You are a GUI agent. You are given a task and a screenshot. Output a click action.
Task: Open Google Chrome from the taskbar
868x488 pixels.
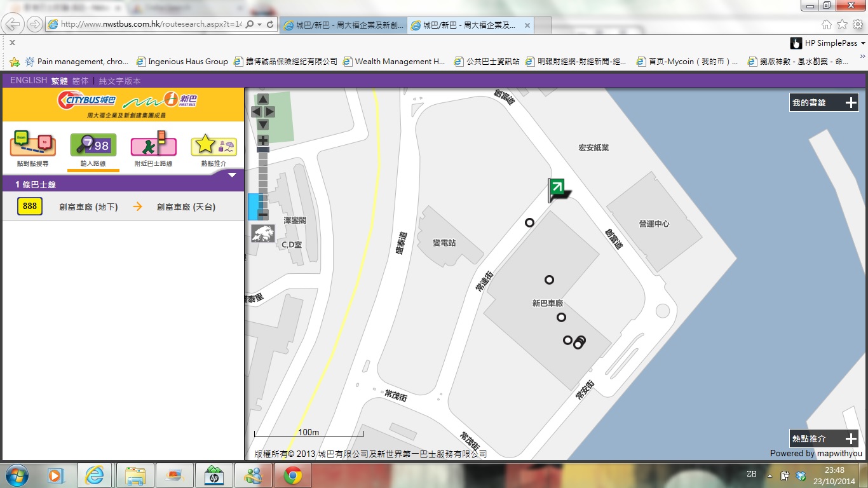tap(292, 475)
